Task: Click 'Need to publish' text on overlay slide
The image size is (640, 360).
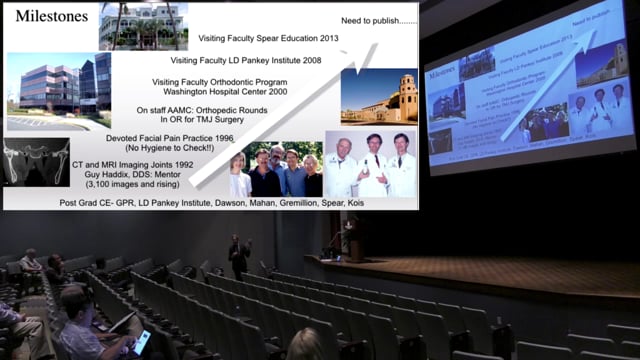Action: click(x=379, y=20)
